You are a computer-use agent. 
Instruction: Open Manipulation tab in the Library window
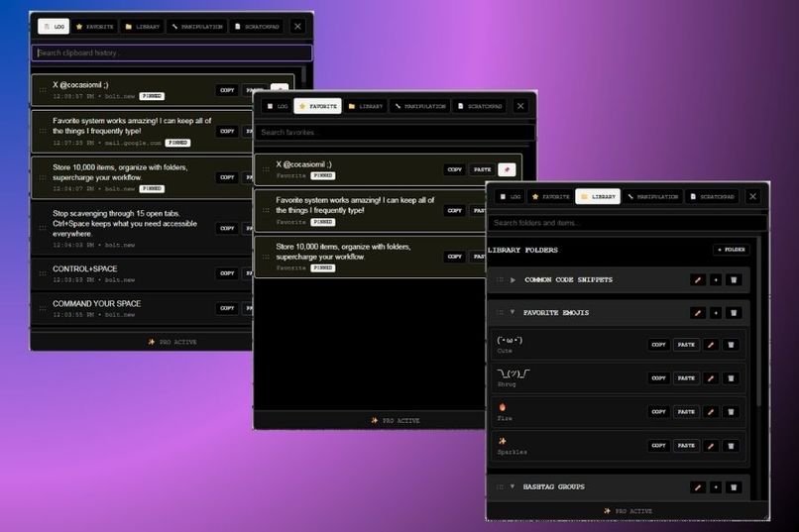[652, 196]
